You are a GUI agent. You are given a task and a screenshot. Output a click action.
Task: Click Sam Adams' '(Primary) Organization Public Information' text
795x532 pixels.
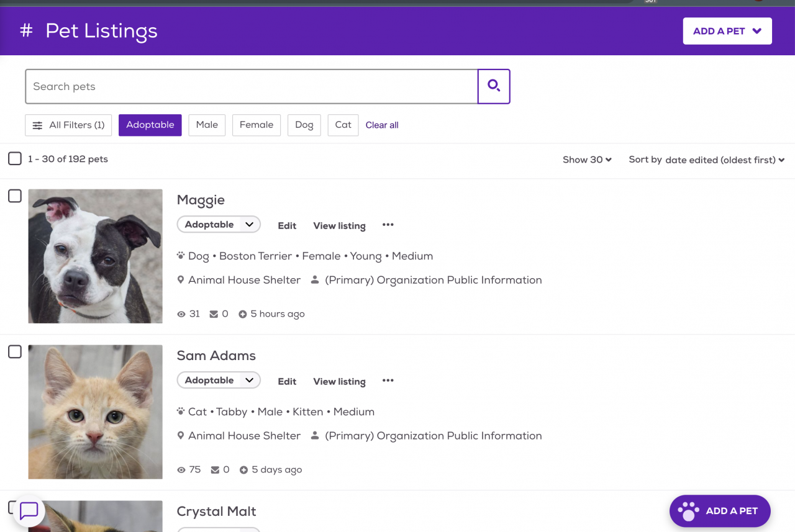pos(434,436)
